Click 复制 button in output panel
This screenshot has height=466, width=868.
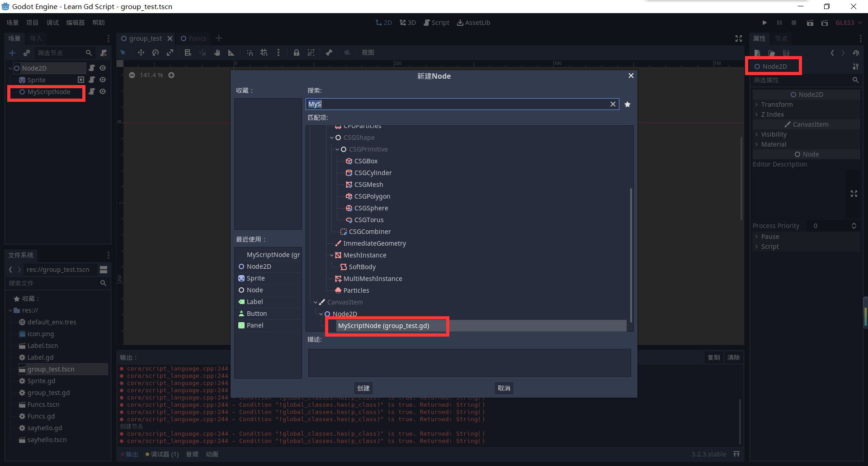coord(714,357)
